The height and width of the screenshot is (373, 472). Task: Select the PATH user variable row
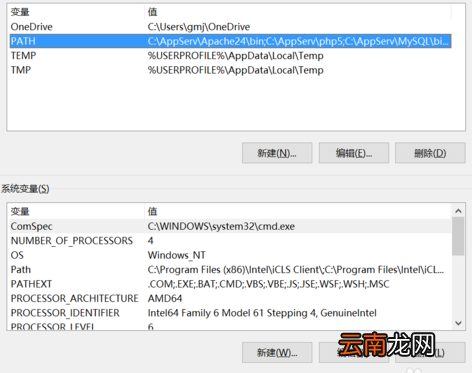pyautogui.click(x=230, y=41)
